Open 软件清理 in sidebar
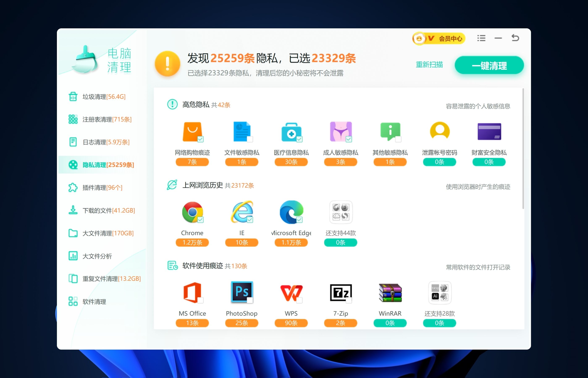This screenshot has height=378, width=588. (x=102, y=301)
